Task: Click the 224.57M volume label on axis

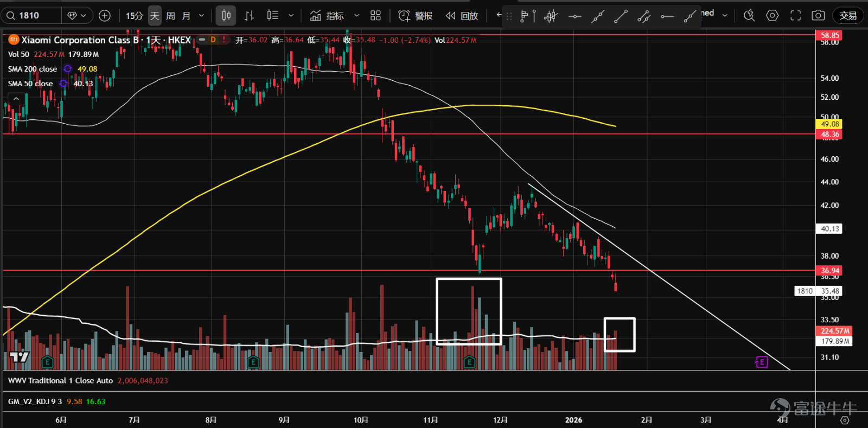Action: click(834, 331)
